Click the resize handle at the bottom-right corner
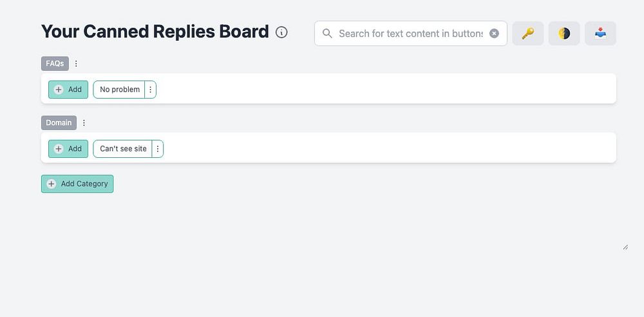644x317 pixels. (625, 247)
